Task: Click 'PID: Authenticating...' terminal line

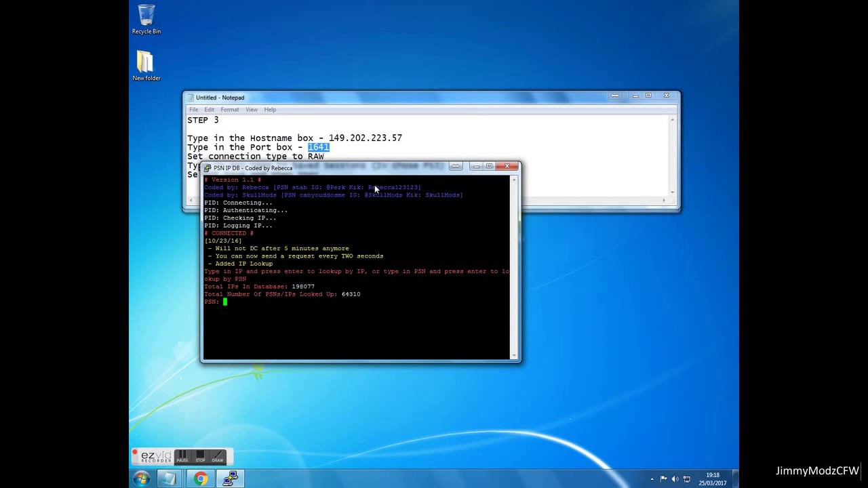Action: (x=245, y=210)
